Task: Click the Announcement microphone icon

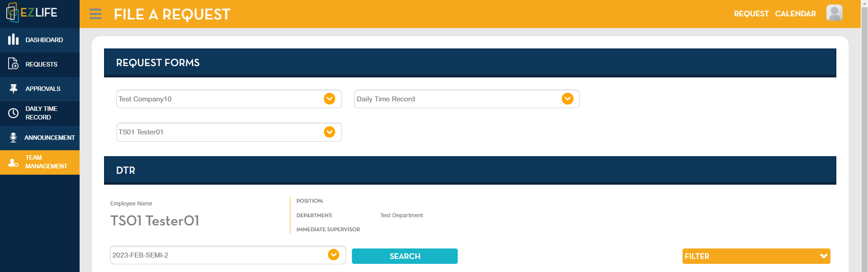Action: point(14,138)
